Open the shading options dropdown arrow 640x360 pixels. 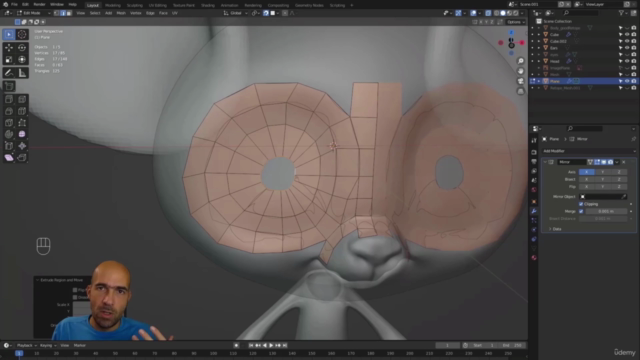point(522,13)
